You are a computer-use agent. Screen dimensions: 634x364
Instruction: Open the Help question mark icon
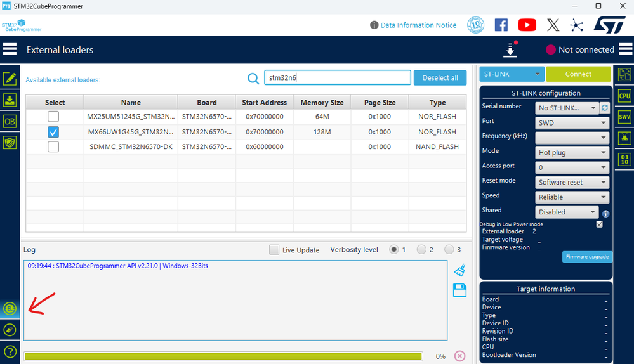(10, 351)
